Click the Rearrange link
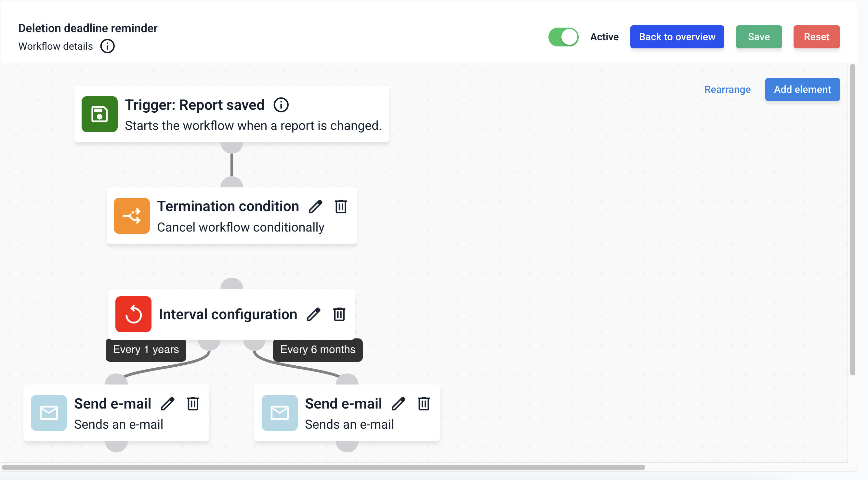The height and width of the screenshot is (480, 868). 727,90
